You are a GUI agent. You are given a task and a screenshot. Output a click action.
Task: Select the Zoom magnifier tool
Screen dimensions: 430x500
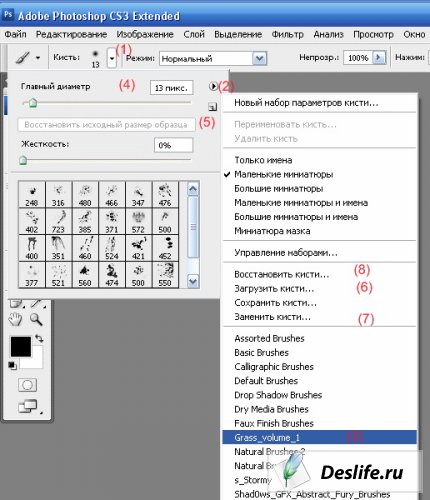(x=36, y=319)
